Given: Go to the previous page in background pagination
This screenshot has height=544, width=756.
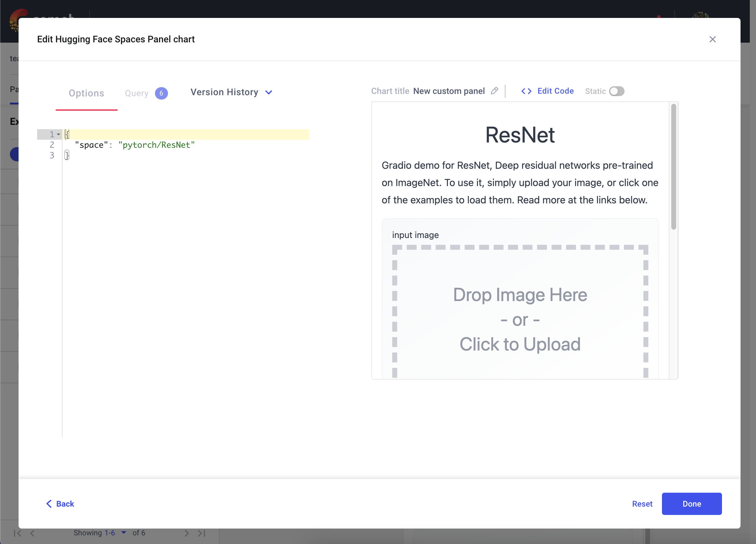Looking at the screenshot, I should click(32, 533).
